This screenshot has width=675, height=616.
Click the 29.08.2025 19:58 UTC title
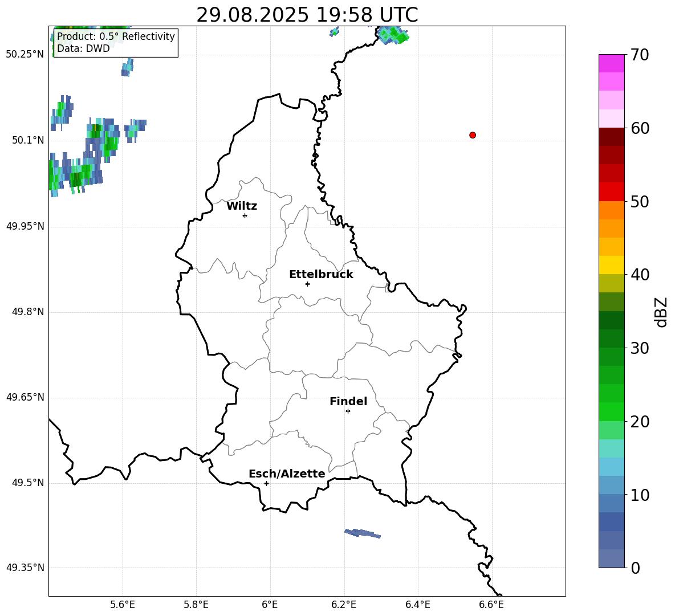coord(307,15)
